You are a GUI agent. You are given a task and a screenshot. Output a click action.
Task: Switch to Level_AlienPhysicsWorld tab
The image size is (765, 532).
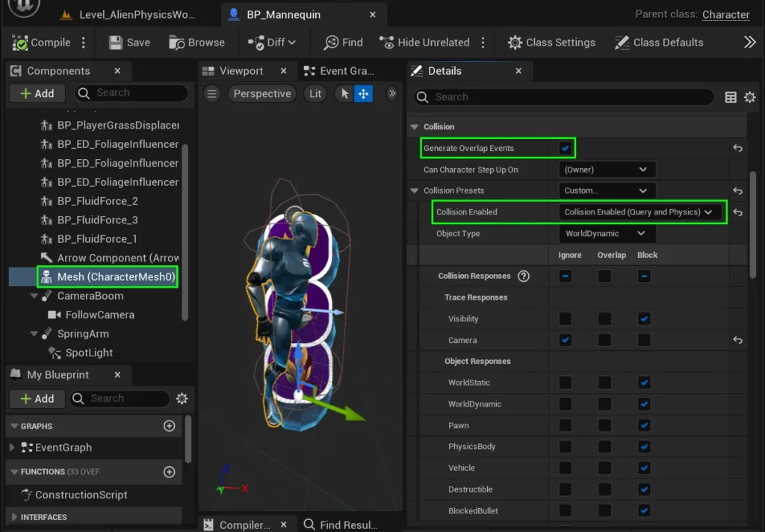137,15
